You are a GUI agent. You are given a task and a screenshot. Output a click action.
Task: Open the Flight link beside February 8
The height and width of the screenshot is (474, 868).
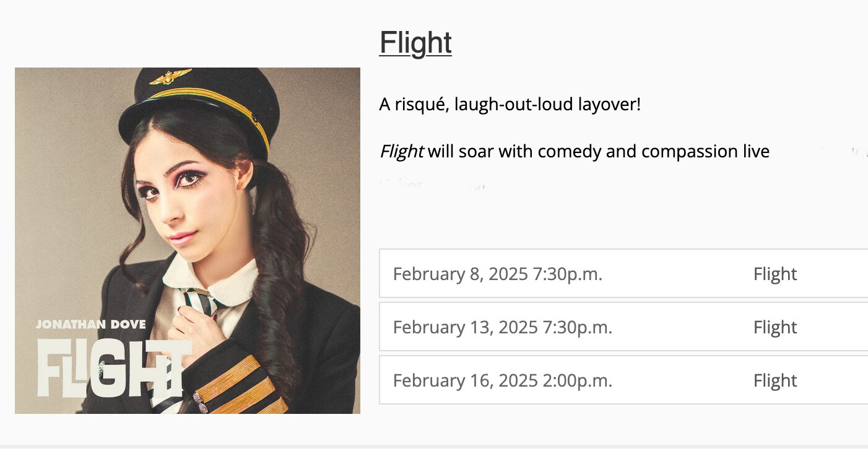coord(775,273)
